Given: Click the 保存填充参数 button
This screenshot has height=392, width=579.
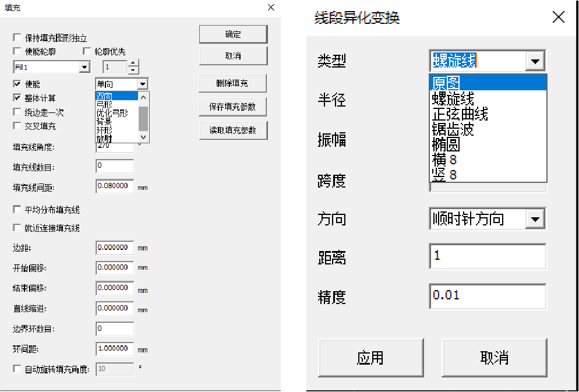Looking at the screenshot, I should click(x=233, y=107).
